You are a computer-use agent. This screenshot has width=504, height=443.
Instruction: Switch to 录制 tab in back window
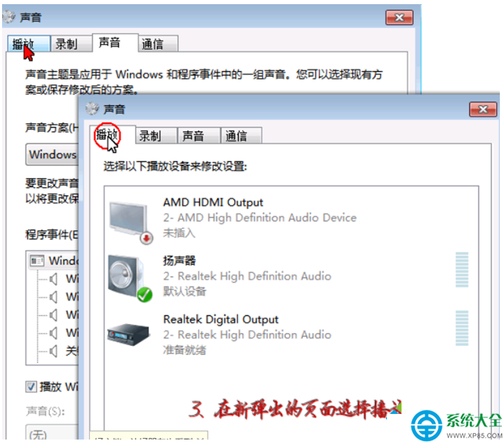click(71, 44)
